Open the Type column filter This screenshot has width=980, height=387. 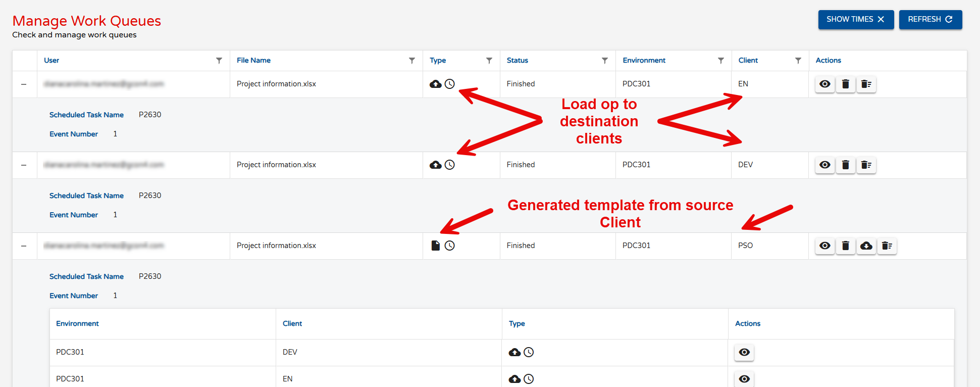pos(489,61)
